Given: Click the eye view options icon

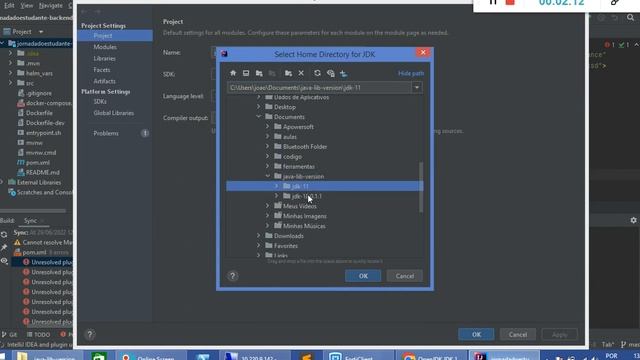Looking at the screenshot, I should tap(4, 261).
